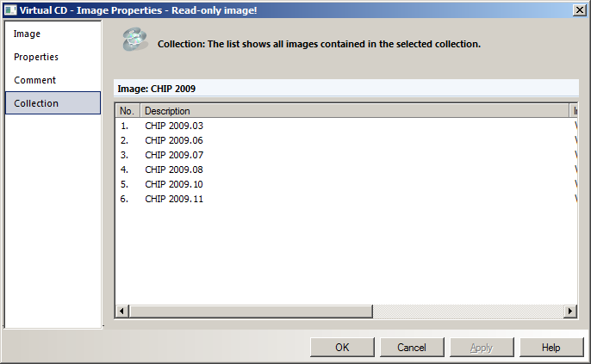Open the Properties page in sidebar
This screenshot has width=591, height=364.
tap(36, 57)
